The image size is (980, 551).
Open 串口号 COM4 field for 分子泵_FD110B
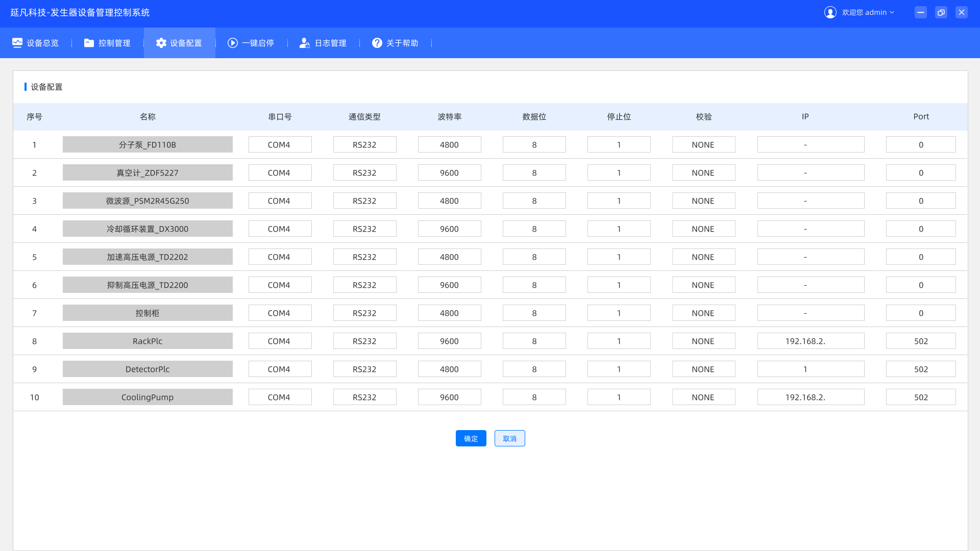280,144
